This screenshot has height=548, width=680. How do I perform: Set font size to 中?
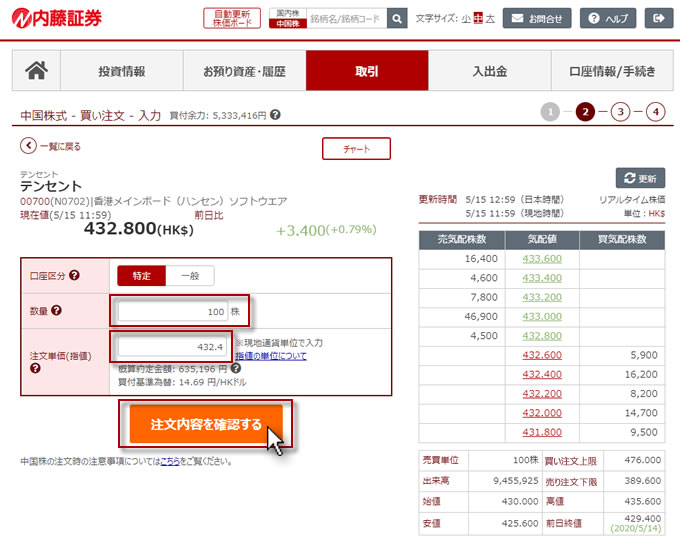(x=478, y=19)
